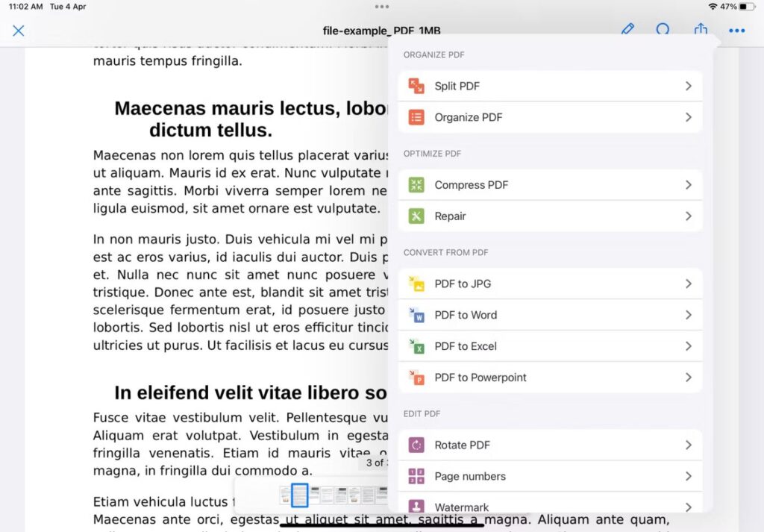This screenshot has width=764, height=532.
Task: Tap the Page numbers icon
Action: pyautogui.click(x=416, y=476)
